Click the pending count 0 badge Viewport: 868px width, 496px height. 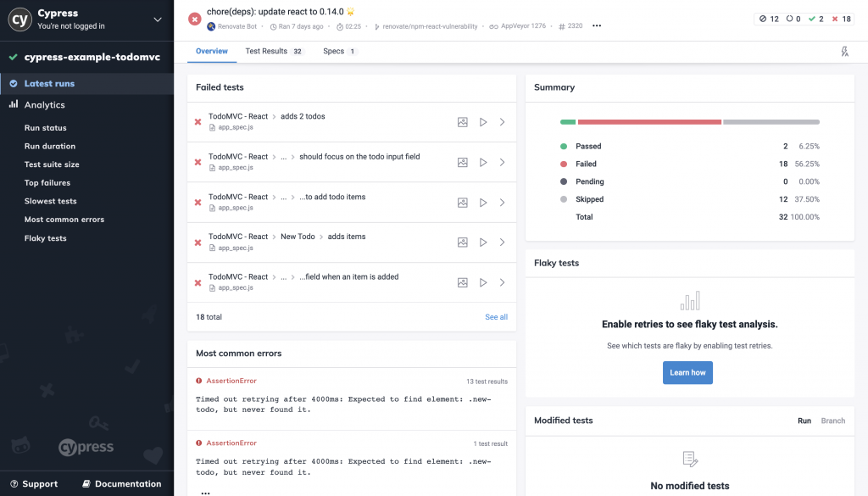[793, 19]
